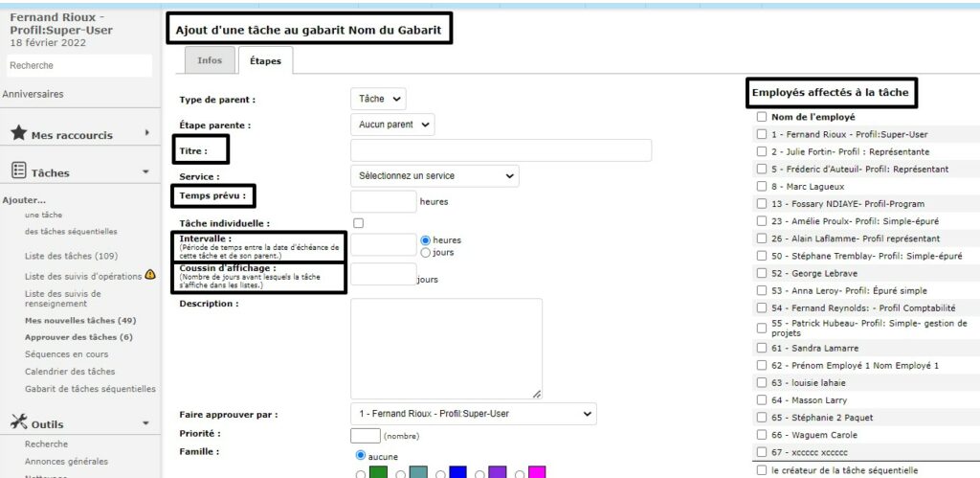
Task: Click the Titre text input field
Action: click(x=501, y=150)
